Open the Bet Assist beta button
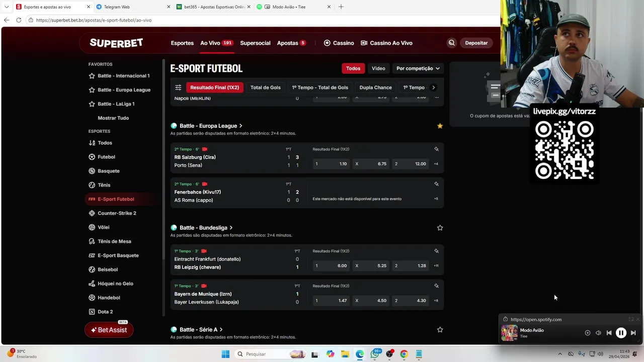 pyautogui.click(x=109, y=330)
